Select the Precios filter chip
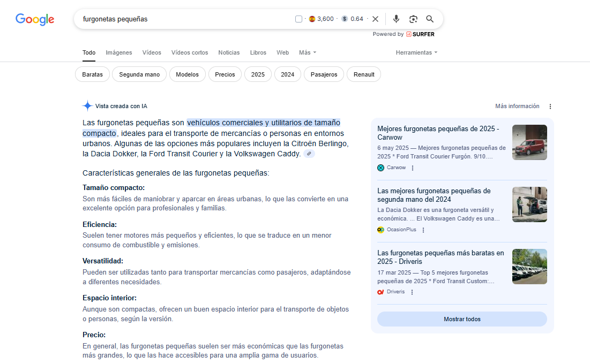This screenshot has width=590, height=364. (x=225, y=74)
